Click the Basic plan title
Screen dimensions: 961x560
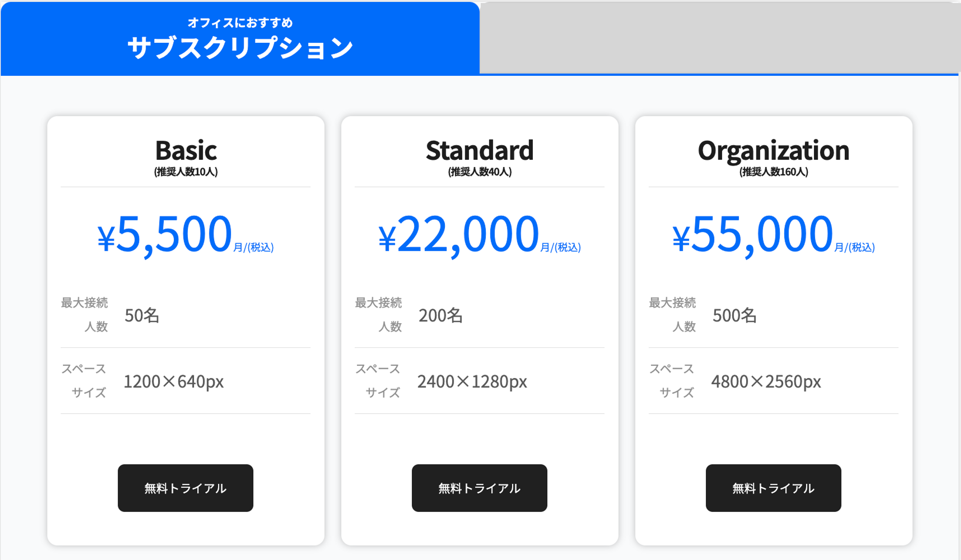click(x=186, y=150)
